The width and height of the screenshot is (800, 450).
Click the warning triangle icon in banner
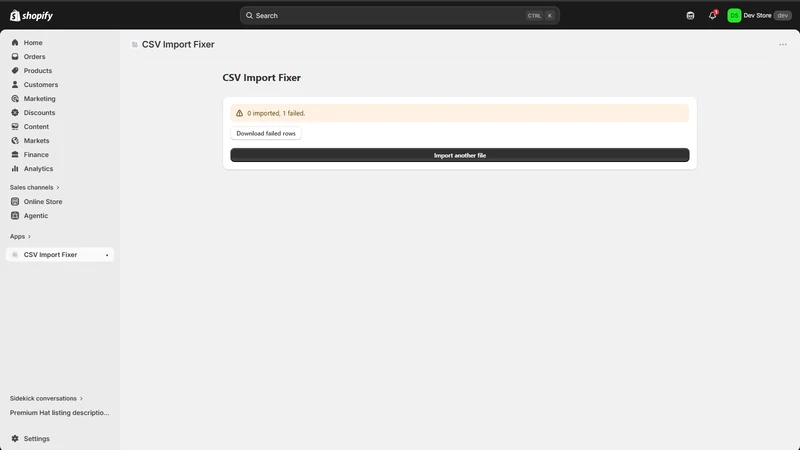(x=239, y=113)
